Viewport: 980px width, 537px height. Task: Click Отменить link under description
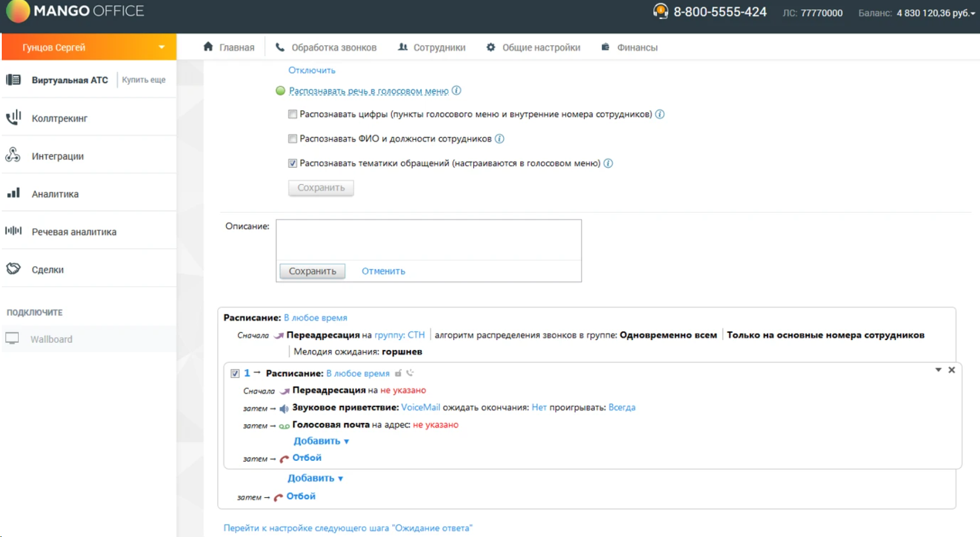(384, 271)
